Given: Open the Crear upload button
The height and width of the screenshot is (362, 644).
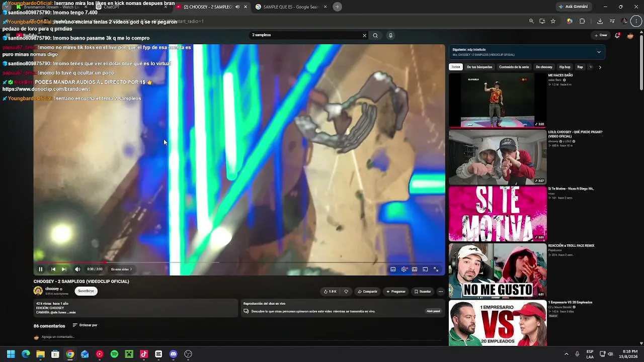Looking at the screenshot, I should coord(601,35).
